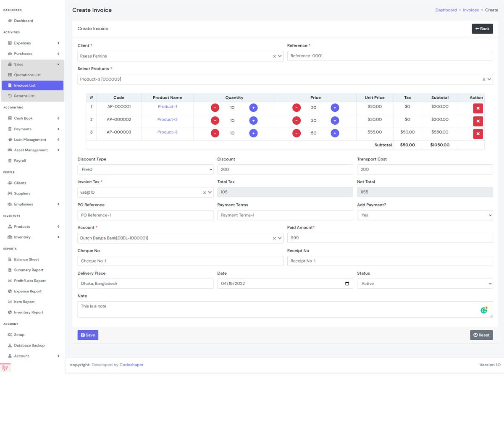Open Quotations List in the sidebar
The height and width of the screenshot is (439, 504).
[27, 75]
